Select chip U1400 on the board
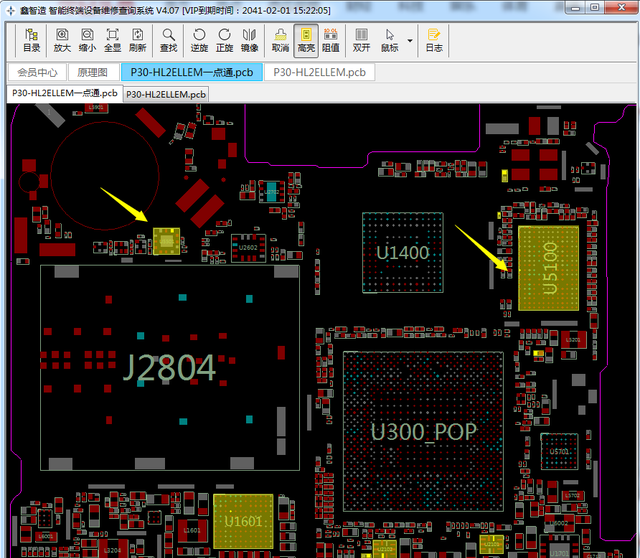This screenshot has width=640, height=558. click(402, 253)
